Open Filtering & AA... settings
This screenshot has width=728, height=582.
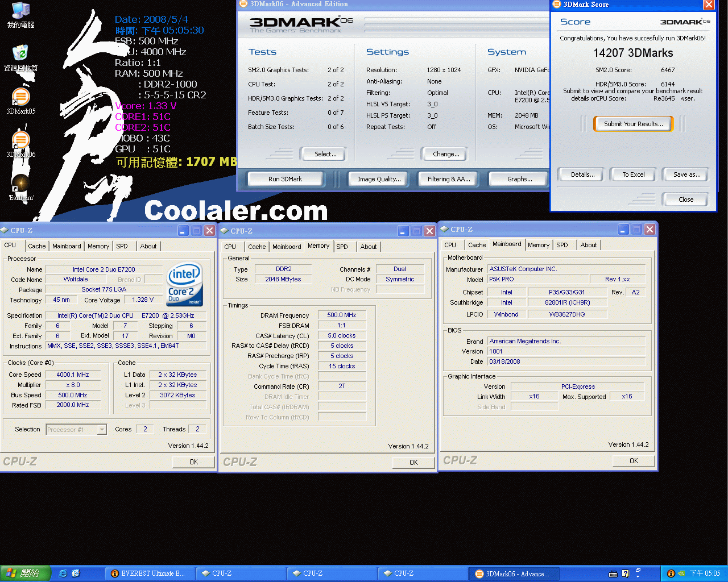point(447,179)
